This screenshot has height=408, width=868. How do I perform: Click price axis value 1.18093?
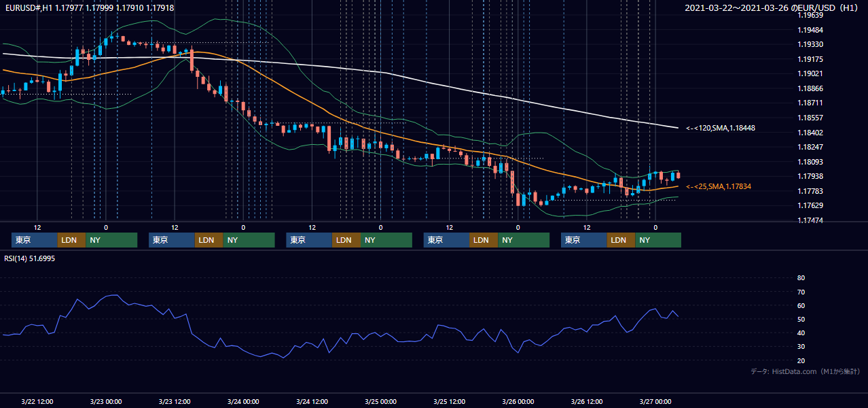coord(810,162)
